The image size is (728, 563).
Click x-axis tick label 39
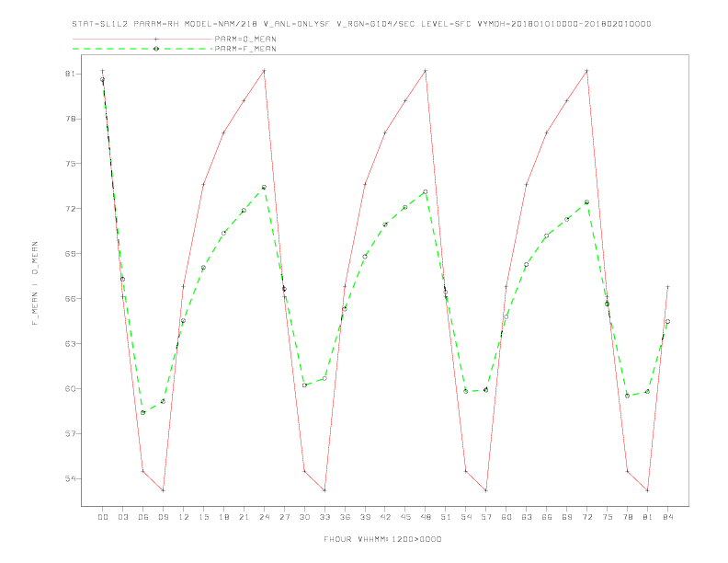point(365,517)
